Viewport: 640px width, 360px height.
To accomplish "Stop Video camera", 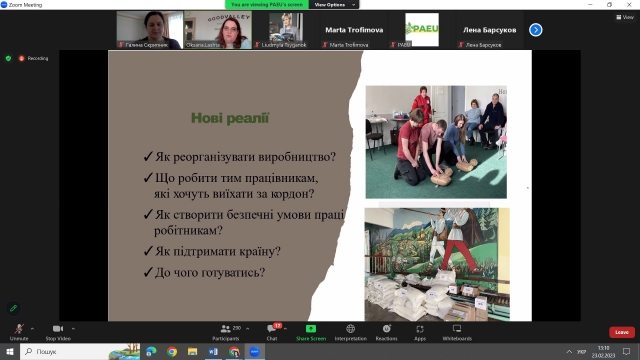I will (58, 332).
